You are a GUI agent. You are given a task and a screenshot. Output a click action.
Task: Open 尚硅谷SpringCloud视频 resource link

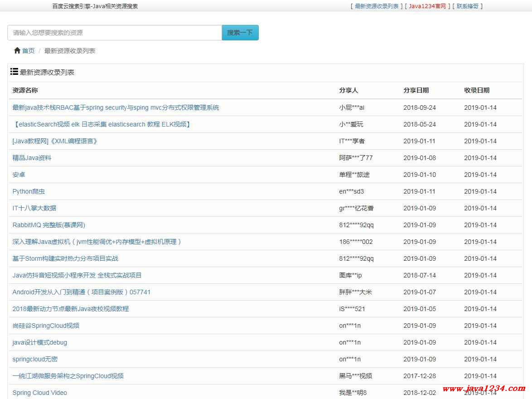coord(46,326)
